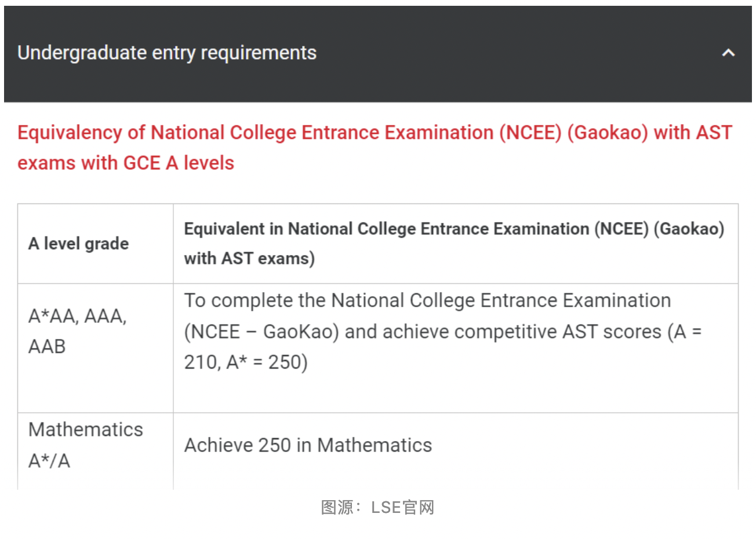Click the "Achieve 250 in Mathematics" cell

point(308,445)
